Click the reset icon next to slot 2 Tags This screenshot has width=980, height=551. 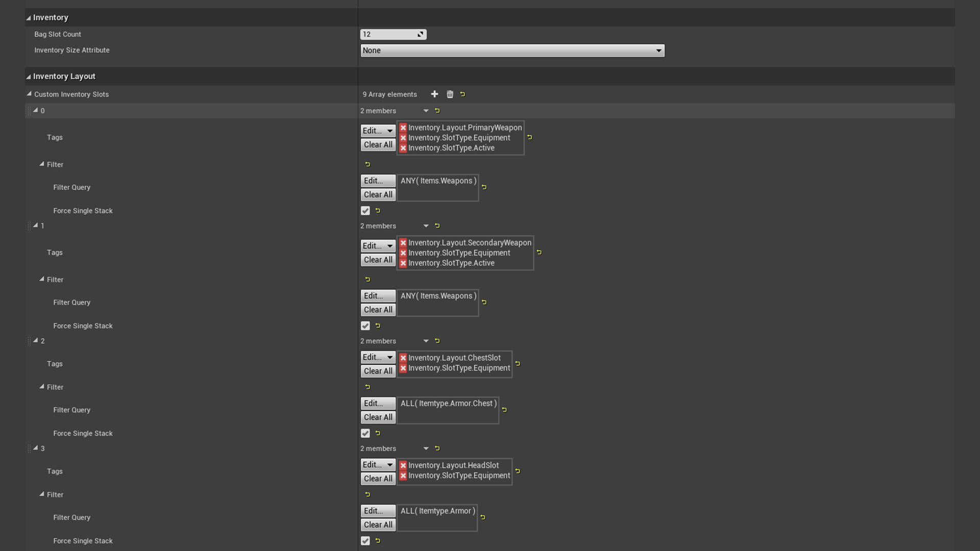[x=518, y=363]
